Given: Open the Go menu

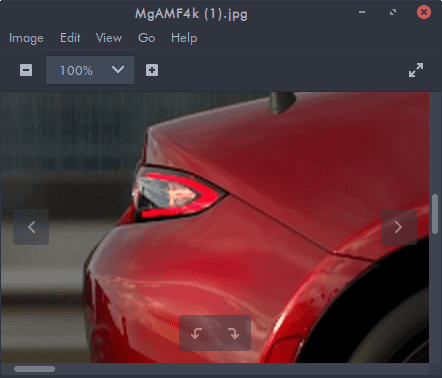Looking at the screenshot, I should point(147,38).
